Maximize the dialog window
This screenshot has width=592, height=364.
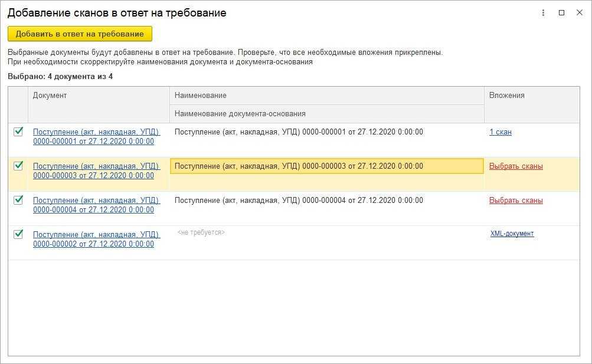tap(561, 13)
